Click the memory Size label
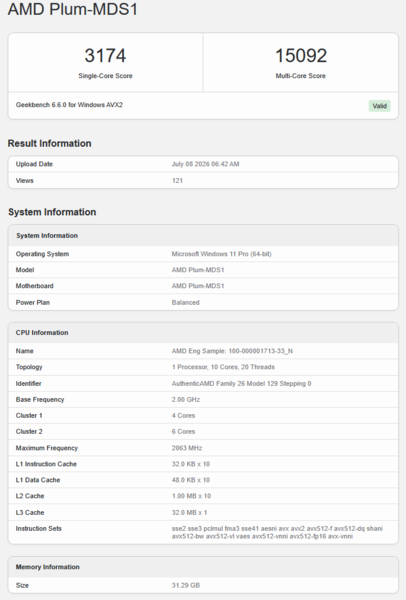The width and height of the screenshot is (406, 600). tap(22, 586)
